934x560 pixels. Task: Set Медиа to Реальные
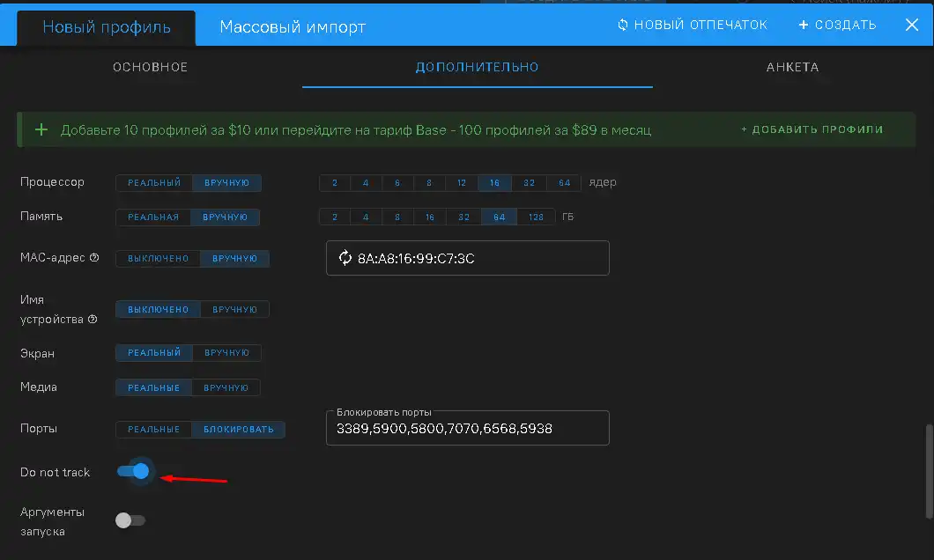pos(153,387)
